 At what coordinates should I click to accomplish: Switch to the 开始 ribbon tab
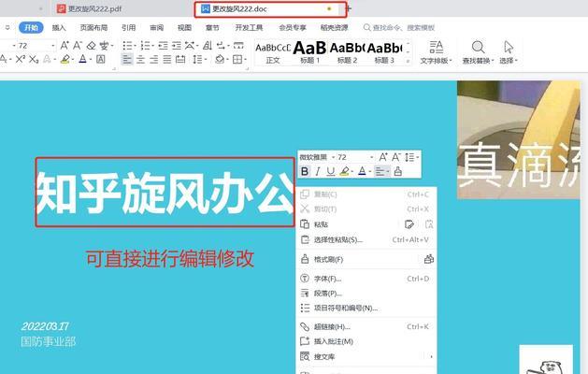point(31,27)
